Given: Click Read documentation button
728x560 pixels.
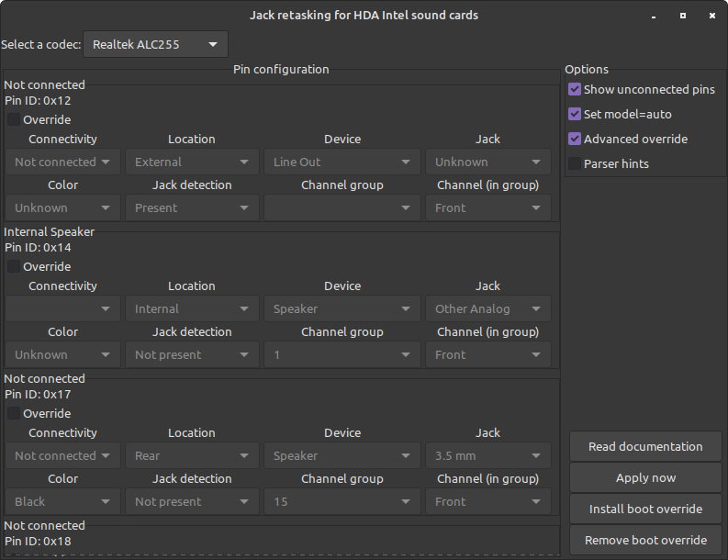Looking at the screenshot, I should pyautogui.click(x=645, y=447).
